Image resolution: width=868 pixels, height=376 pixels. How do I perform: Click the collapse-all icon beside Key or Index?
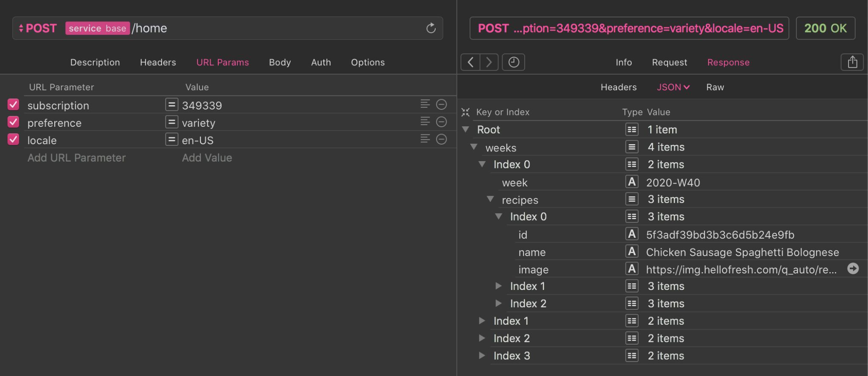(x=466, y=112)
